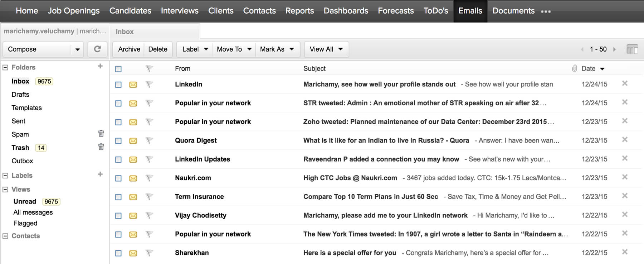Tick the Term Insurance email checkbox
Screen dimensions: 644x264
[x=118, y=197]
